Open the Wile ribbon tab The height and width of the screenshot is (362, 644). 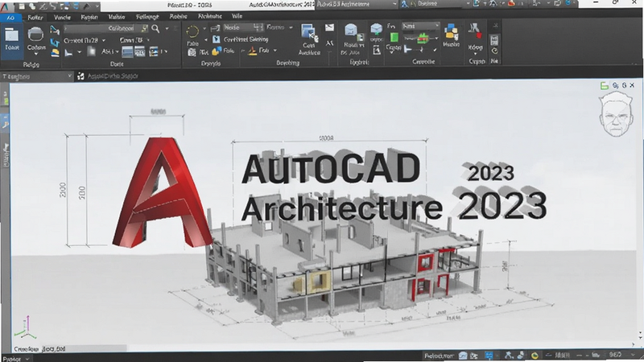pos(237,16)
